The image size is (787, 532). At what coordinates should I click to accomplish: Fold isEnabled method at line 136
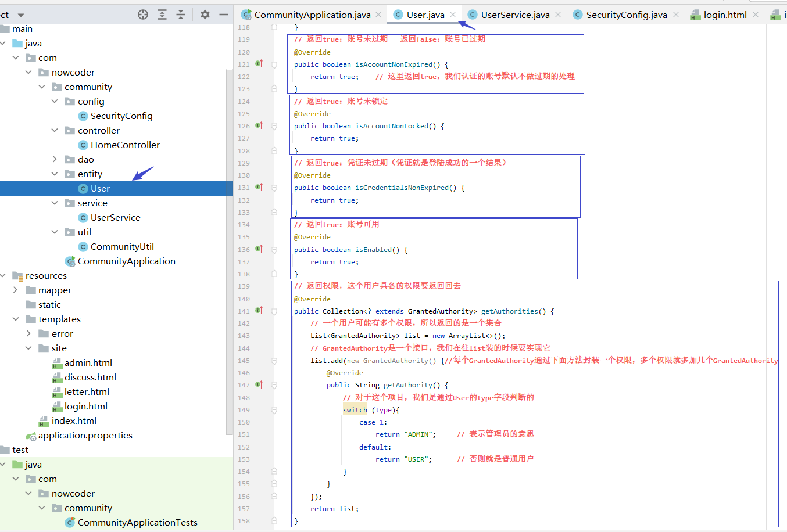coord(274,250)
